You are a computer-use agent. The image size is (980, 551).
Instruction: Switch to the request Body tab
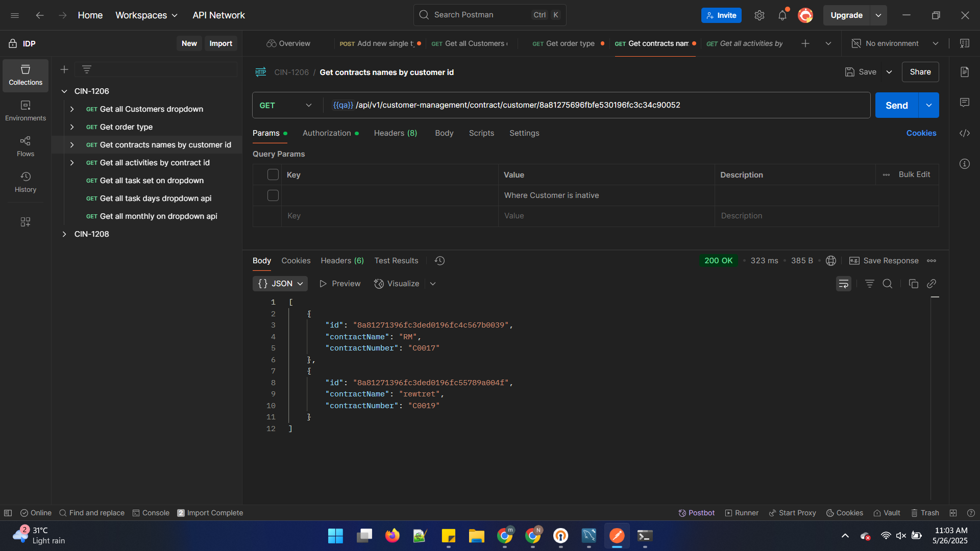point(444,133)
